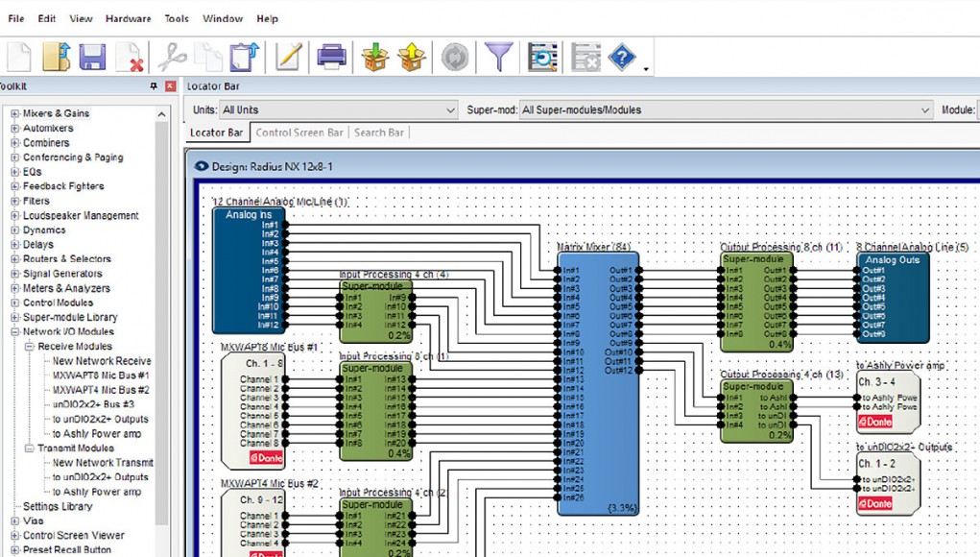Click the toolbar overflow arrow after the help icon
Image resolution: width=980 pixels, height=557 pixels.
pyautogui.click(x=646, y=69)
